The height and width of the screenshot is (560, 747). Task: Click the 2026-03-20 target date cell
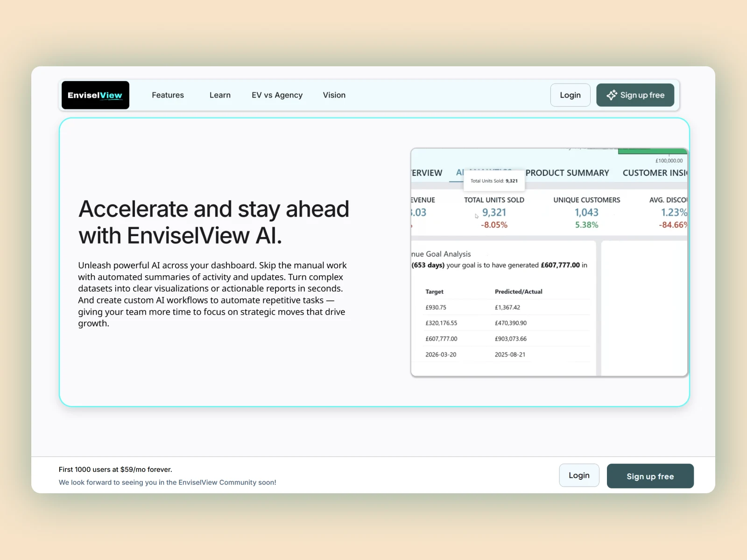(x=441, y=355)
